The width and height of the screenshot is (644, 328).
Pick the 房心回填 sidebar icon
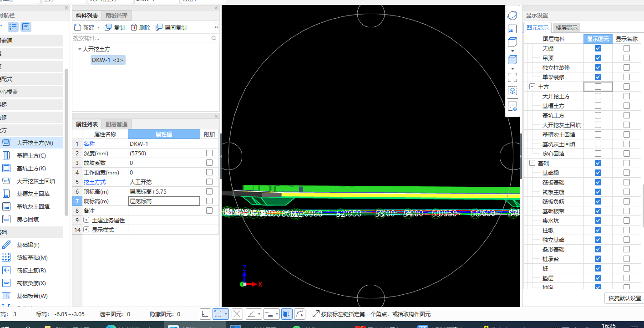[x=7, y=219]
